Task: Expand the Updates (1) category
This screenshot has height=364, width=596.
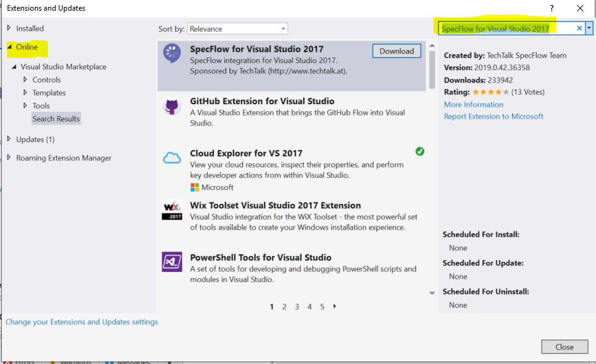Action: pyautogui.click(x=9, y=139)
